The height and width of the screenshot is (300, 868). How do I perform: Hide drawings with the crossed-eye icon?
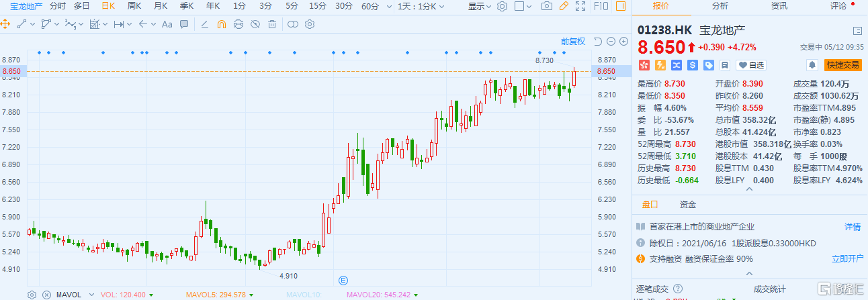coord(255,24)
